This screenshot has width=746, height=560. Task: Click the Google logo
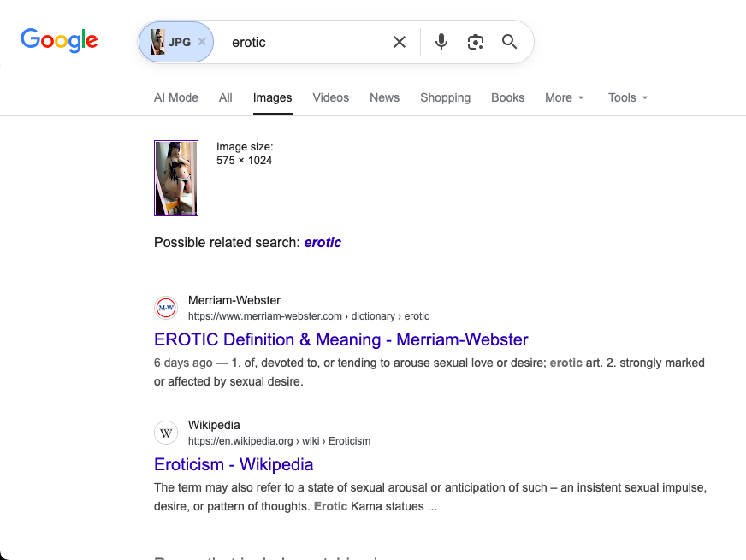pos(59,40)
